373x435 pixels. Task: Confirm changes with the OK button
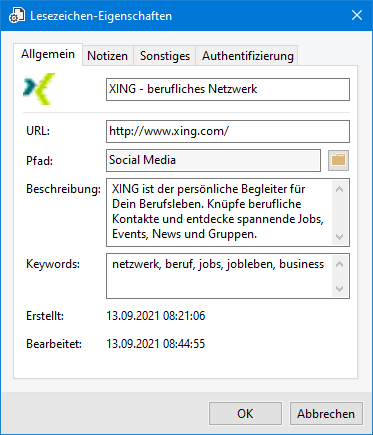245,414
